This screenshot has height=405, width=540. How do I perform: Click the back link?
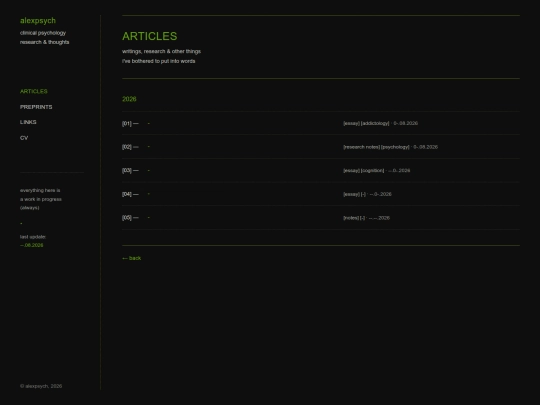132,258
